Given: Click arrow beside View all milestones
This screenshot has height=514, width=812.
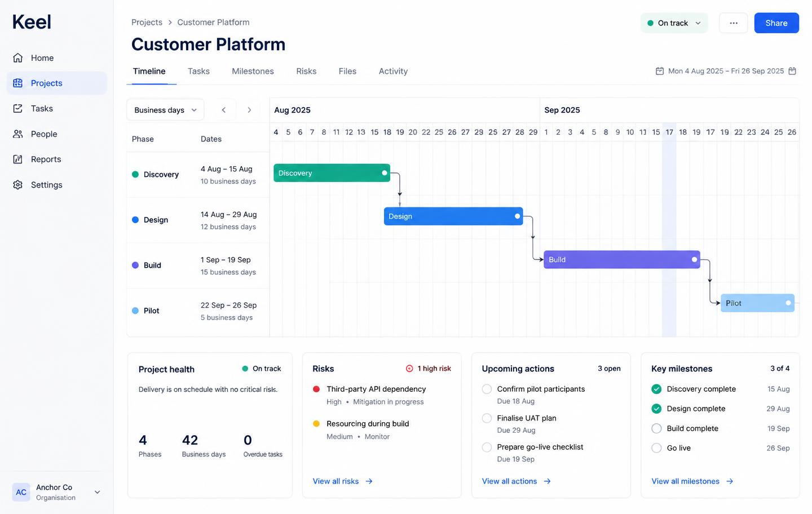Looking at the screenshot, I should 730,481.
